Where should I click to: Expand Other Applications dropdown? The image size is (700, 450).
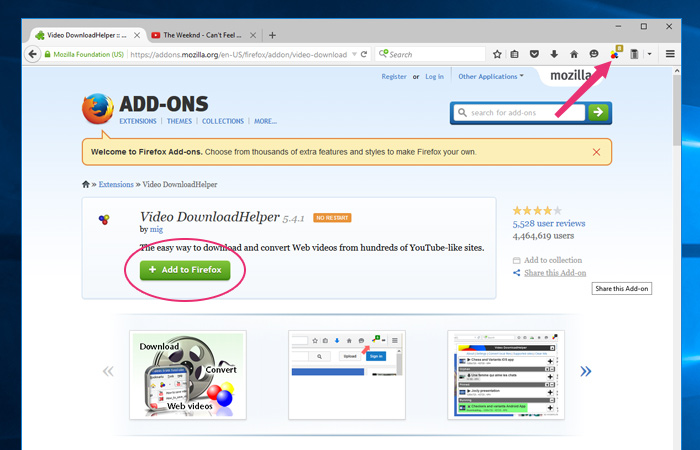coord(491,76)
